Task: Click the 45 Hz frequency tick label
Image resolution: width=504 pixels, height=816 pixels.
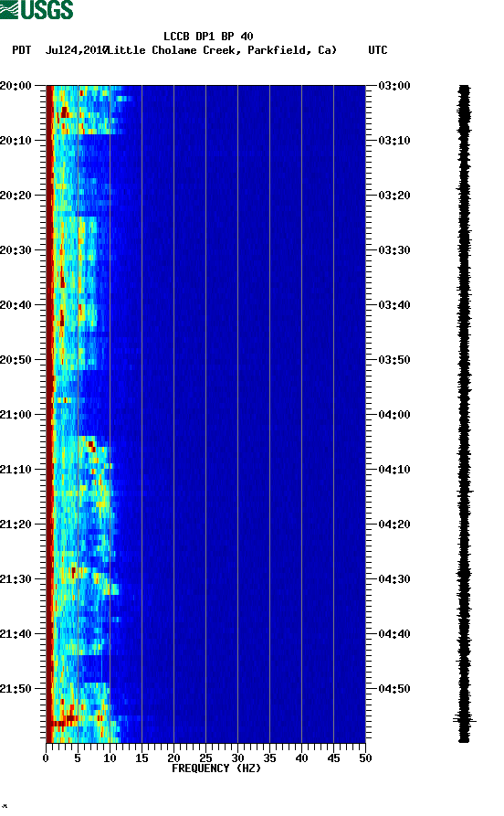Action: [x=333, y=758]
